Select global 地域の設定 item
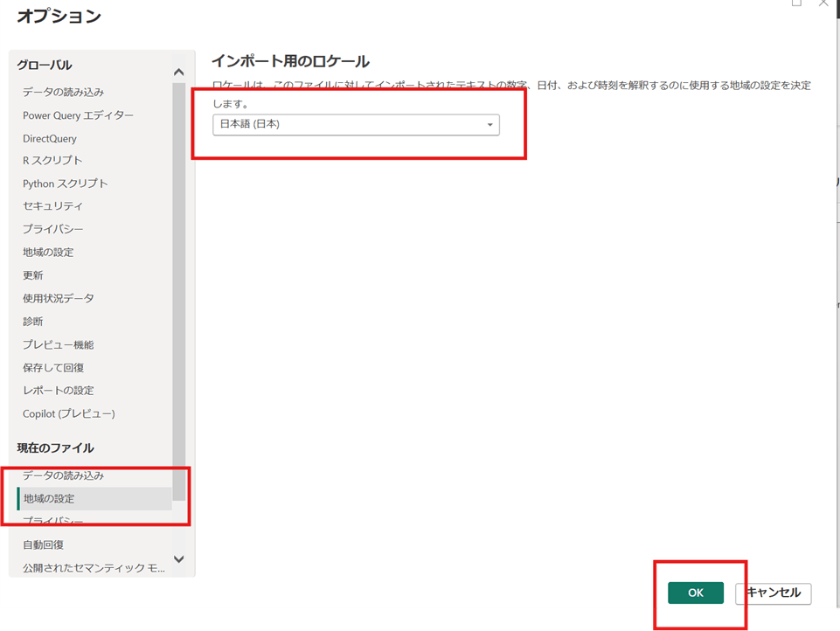The width and height of the screenshot is (840, 631). coord(48,253)
